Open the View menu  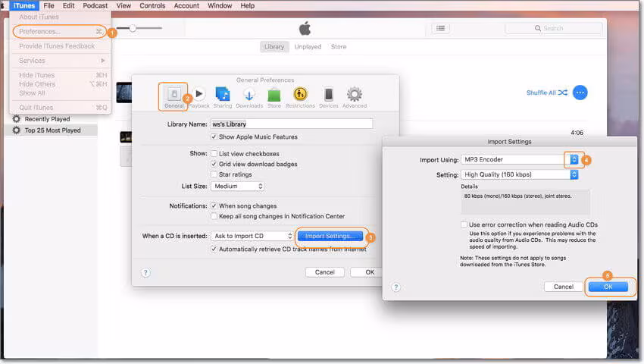[x=123, y=6]
